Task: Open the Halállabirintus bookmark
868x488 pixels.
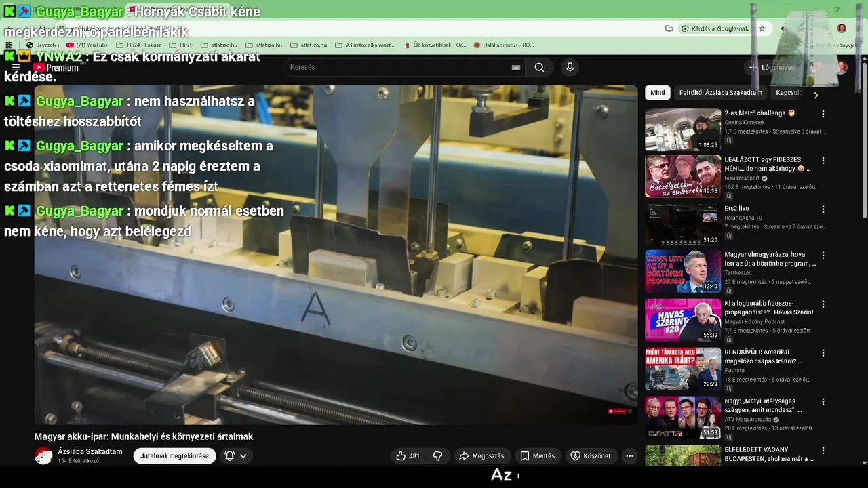Action: (x=503, y=45)
